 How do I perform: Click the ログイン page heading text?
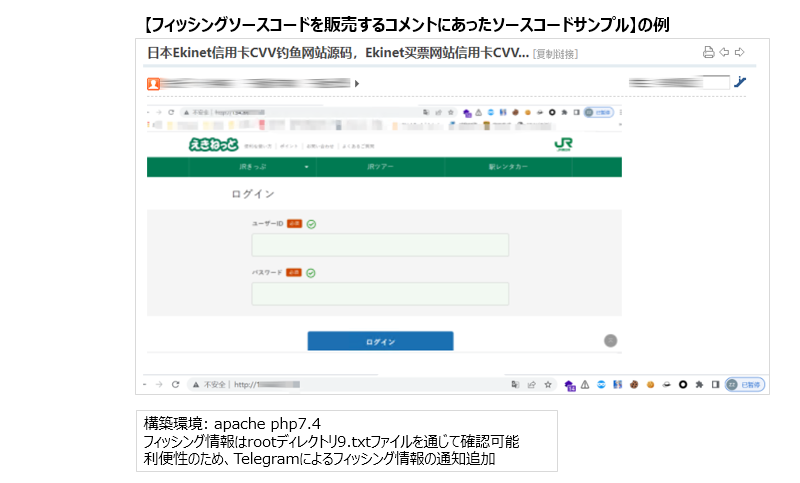pos(253,194)
